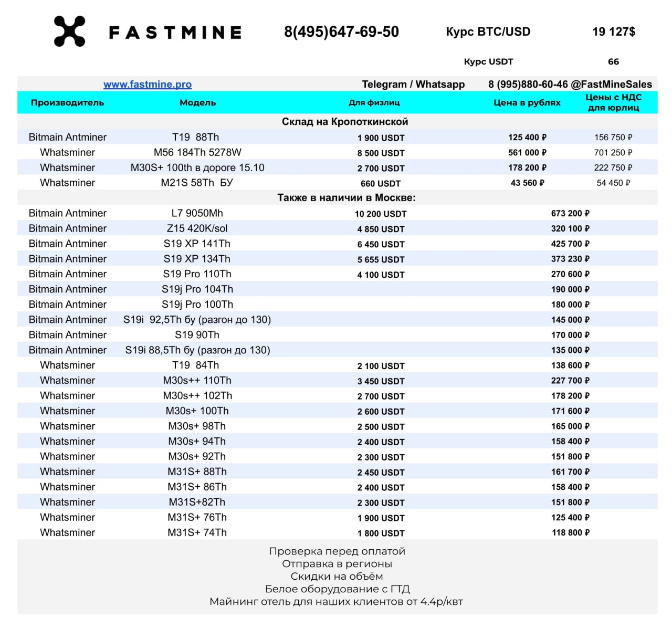The width and height of the screenshot is (672, 628).
Task: Click S19i 92,5Th бу (разгон до 130)
Action: 197,320
